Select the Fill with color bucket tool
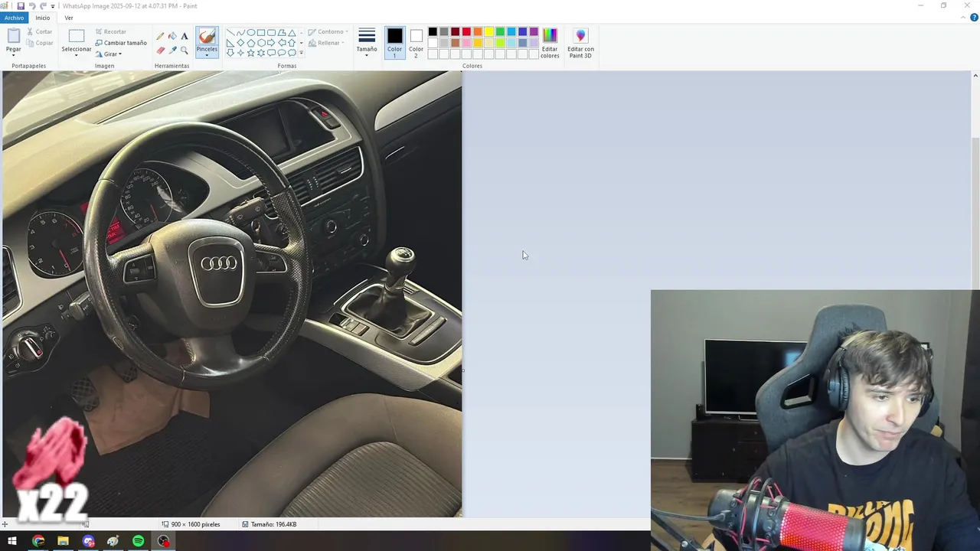 pos(172,36)
